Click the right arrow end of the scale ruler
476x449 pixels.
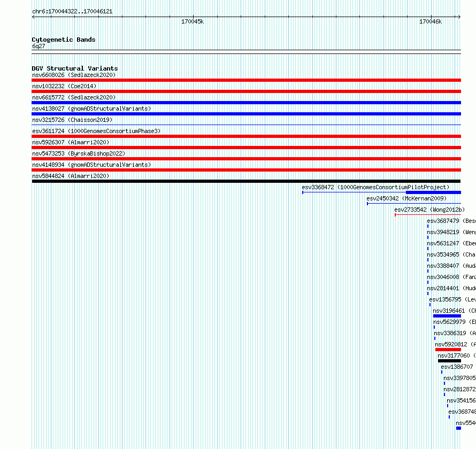point(459,17)
